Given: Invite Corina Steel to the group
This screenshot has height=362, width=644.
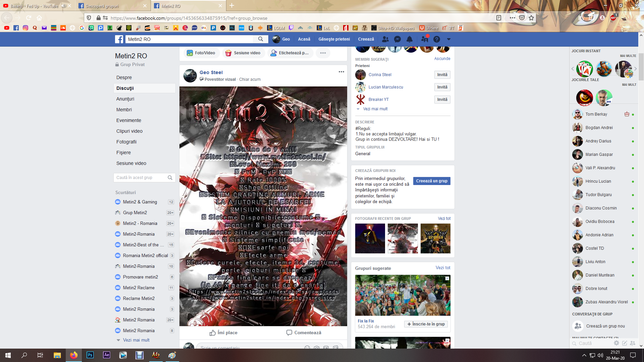Looking at the screenshot, I should coord(442,75).
